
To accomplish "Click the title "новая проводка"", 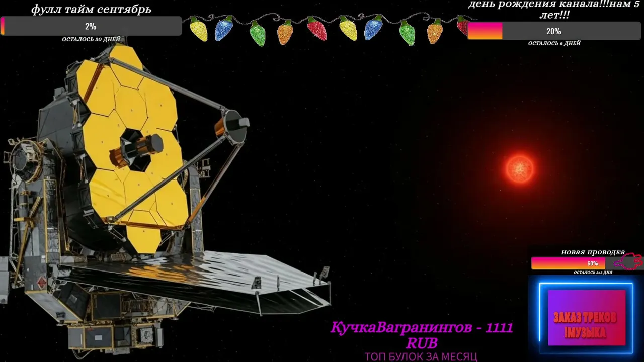I will [593, 252].
